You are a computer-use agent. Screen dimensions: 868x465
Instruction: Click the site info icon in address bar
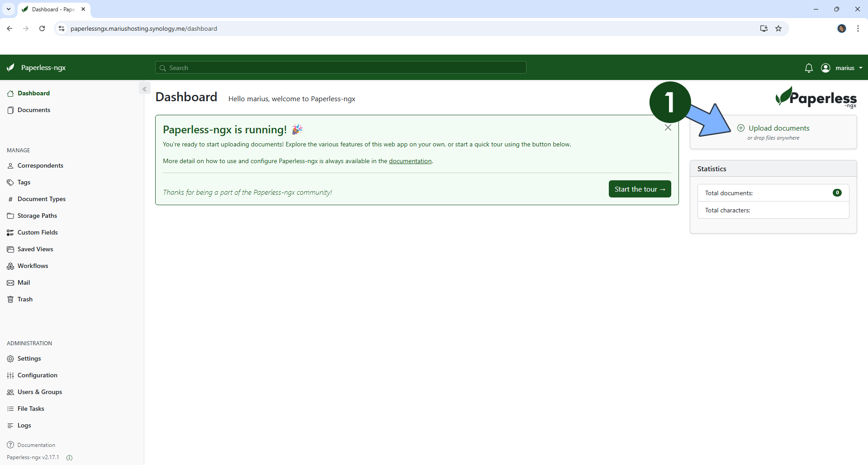pos(62,28)
